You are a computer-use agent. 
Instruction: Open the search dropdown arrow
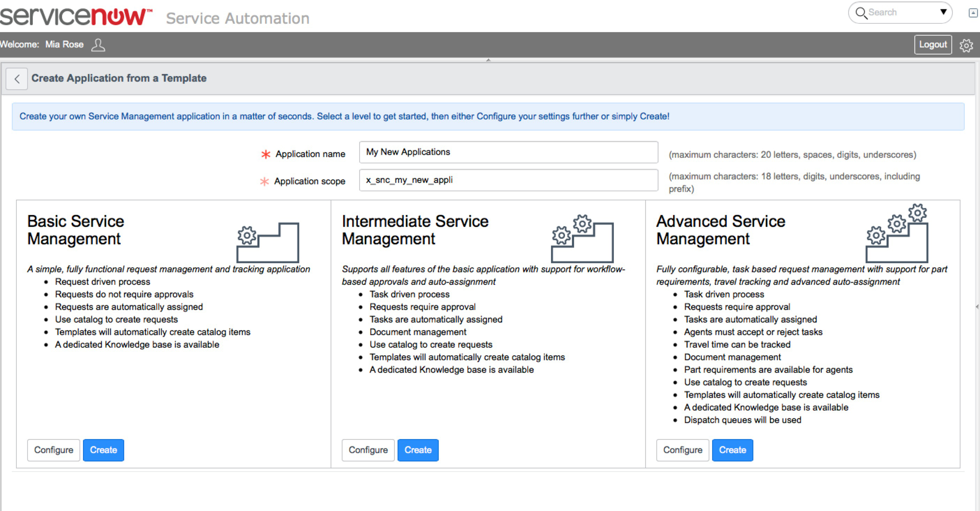point(943,12)
